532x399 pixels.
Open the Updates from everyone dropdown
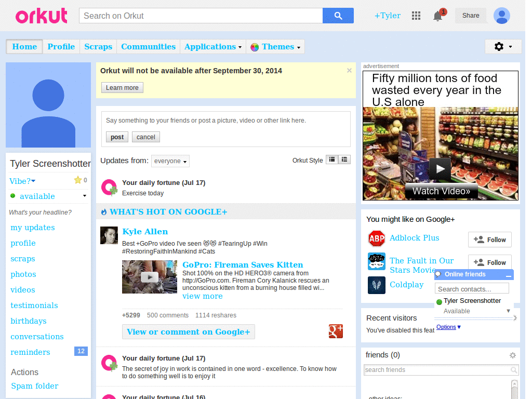pos(170,161)
